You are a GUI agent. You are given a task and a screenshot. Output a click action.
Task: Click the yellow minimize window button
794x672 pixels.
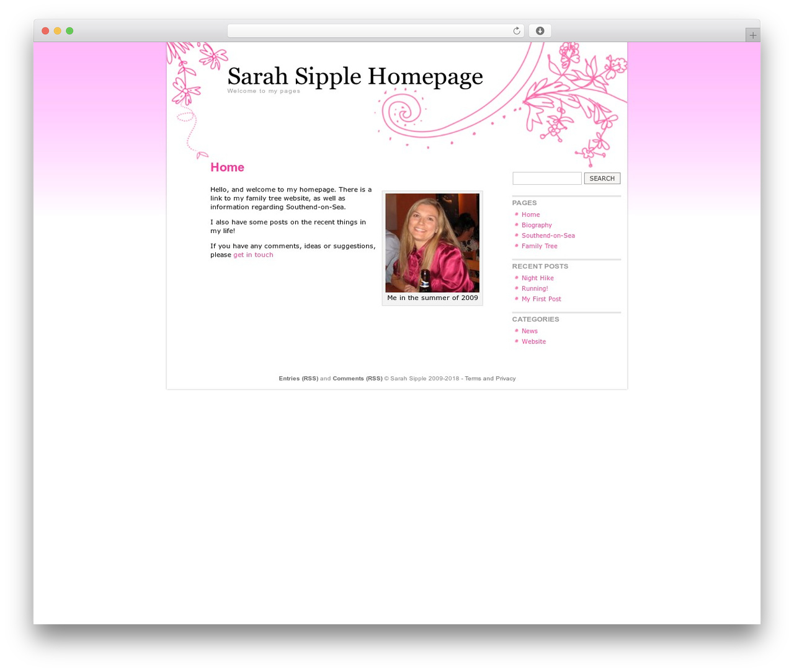point(57,31)
